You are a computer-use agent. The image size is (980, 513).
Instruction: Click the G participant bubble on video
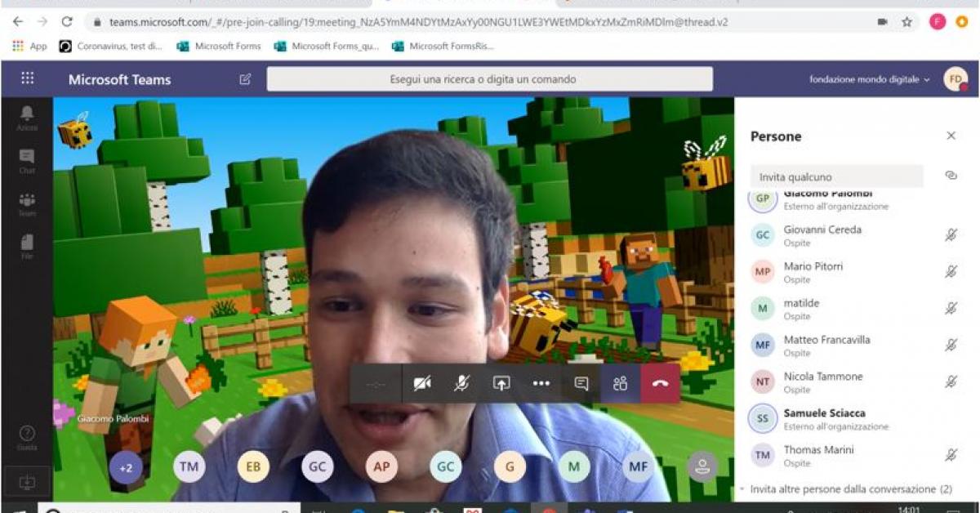point(510,466)
